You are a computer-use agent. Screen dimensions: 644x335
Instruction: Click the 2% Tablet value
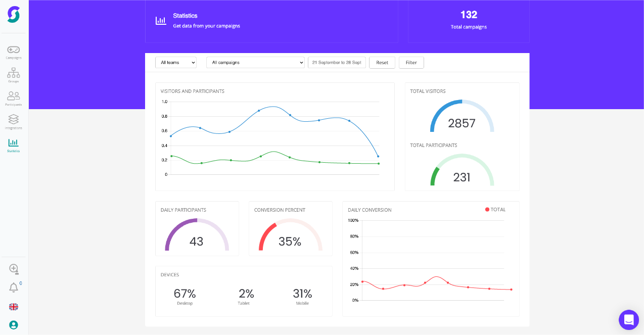click(x=246, y=294)
